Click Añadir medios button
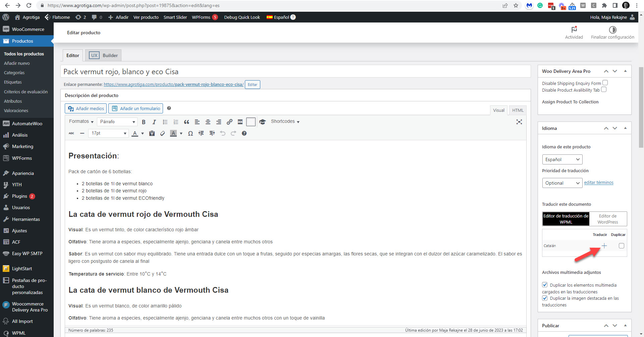 [x=86, y=108]
